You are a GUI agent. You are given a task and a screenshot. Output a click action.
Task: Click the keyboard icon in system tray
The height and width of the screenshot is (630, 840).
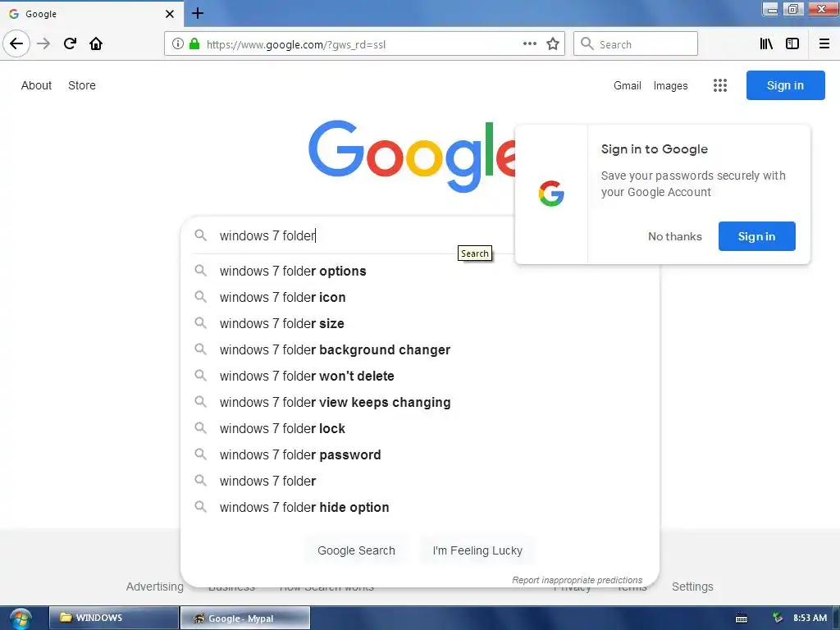pos(742,619)
